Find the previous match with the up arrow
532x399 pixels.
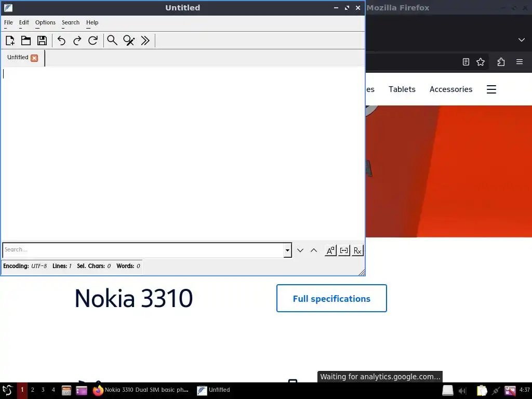(314, 250)
